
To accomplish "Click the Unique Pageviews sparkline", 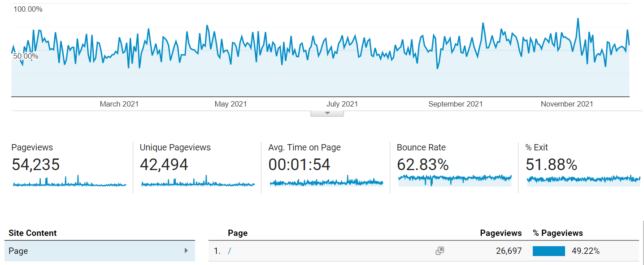I will [x=198, y=181].
